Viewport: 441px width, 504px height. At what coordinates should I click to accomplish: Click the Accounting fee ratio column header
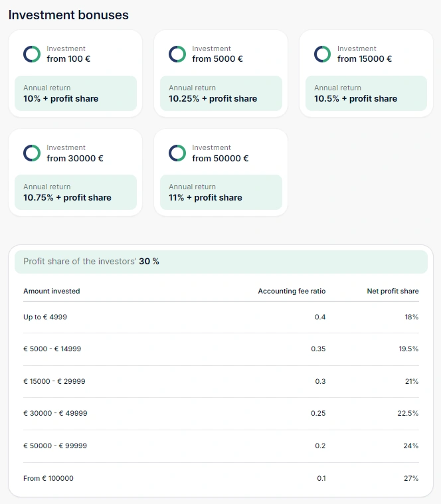[x=292, y=291]
